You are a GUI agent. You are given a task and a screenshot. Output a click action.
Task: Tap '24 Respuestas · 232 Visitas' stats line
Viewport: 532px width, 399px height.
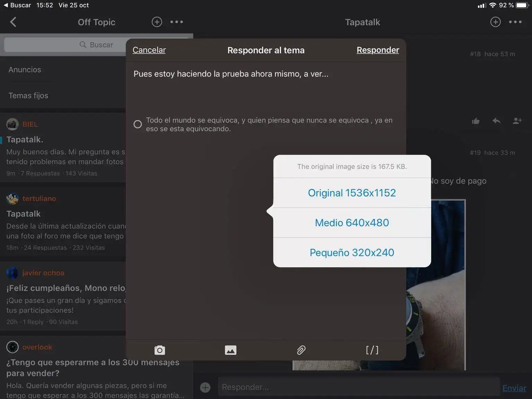pyautogui.click(x=64, y=248)
